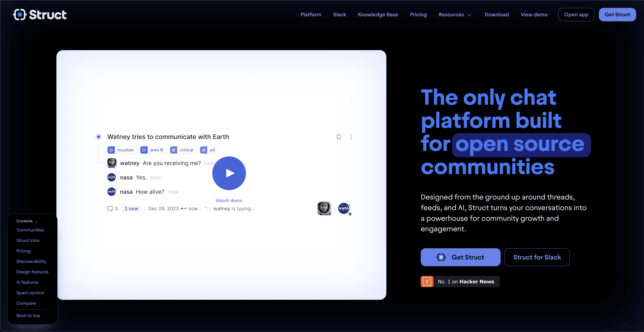
Task: Click the NASA avatar at thread bottom right
Action: (x=344, y=208)
